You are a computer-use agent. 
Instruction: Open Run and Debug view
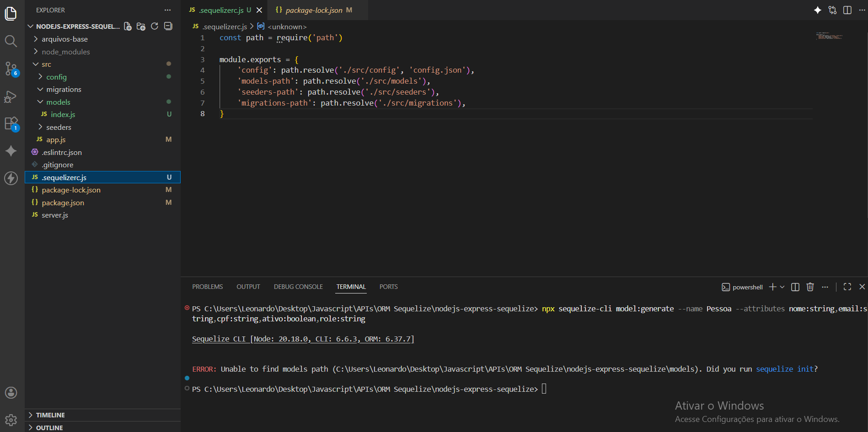(11, 96)
